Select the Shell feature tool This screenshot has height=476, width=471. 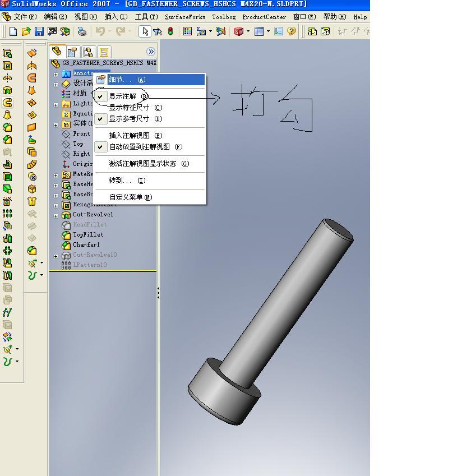click(7, 177)
